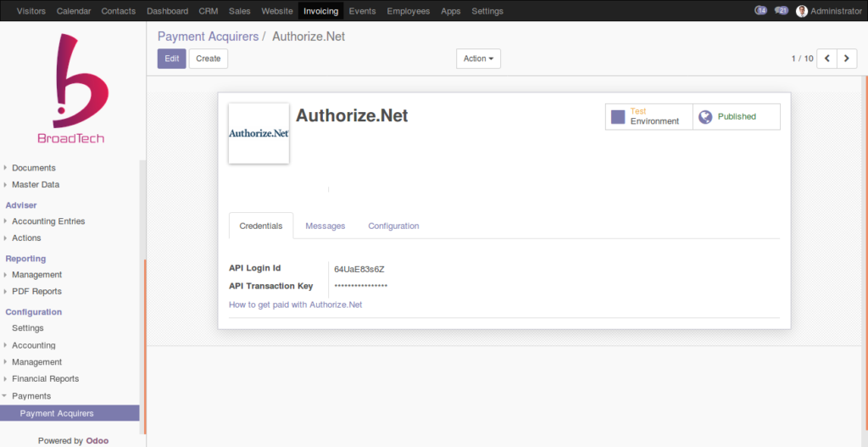Go to previous record arrow
868x447 pixels.
point(826,59)
